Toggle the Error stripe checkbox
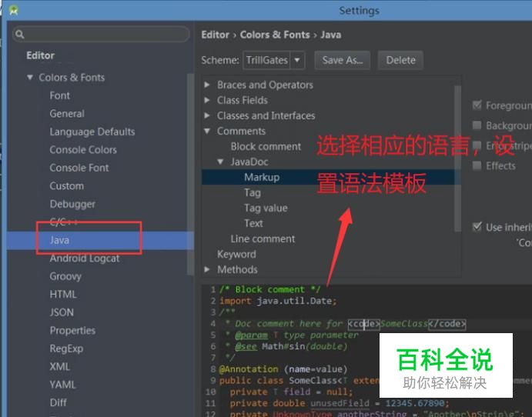 click(477, 145)
